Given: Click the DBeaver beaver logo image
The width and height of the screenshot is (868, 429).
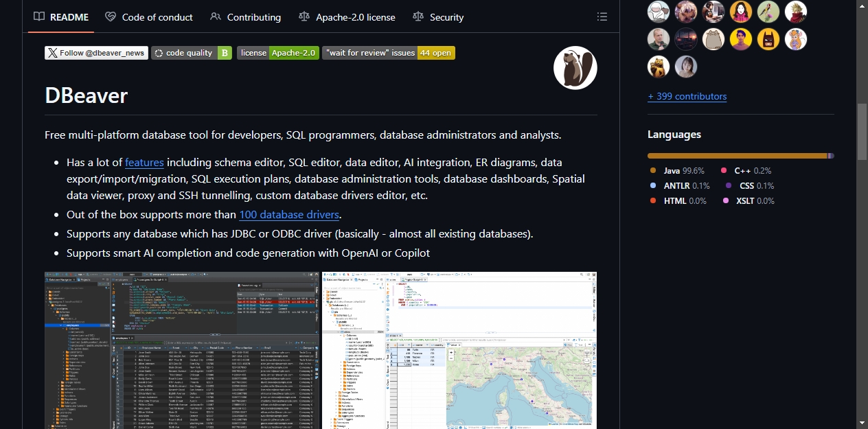Looking at the screenshot, I should tap(575, 68).
